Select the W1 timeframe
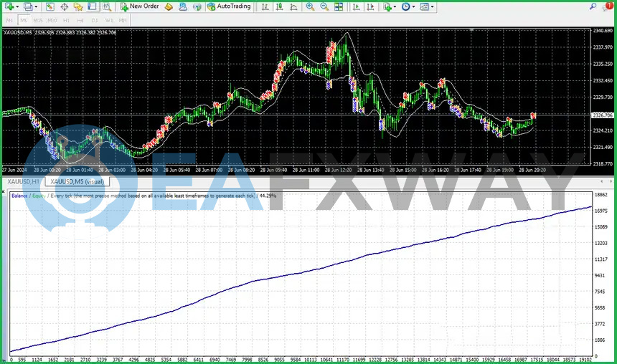This screenshot has width=617, height=364. 108,20
